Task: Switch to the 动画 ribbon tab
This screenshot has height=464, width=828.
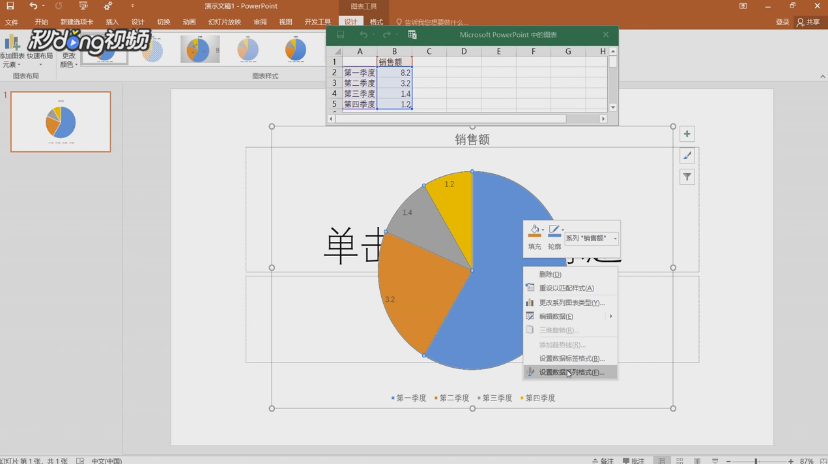Action: tap(189, 22)
